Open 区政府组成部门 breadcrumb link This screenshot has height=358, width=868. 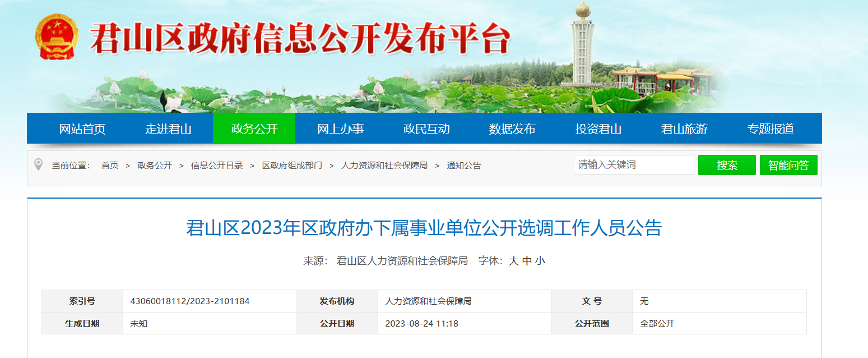[x=292, y=166]
